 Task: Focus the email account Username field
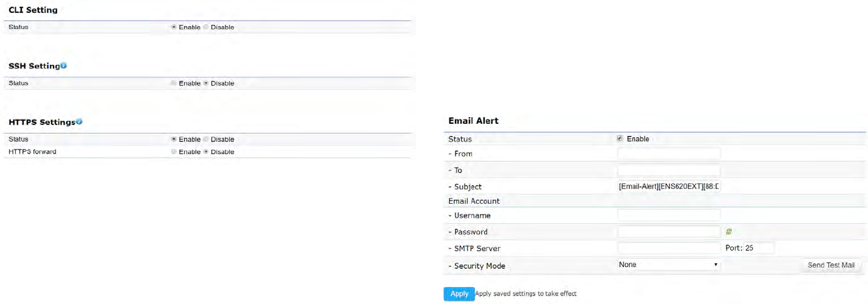pos(669,215)
